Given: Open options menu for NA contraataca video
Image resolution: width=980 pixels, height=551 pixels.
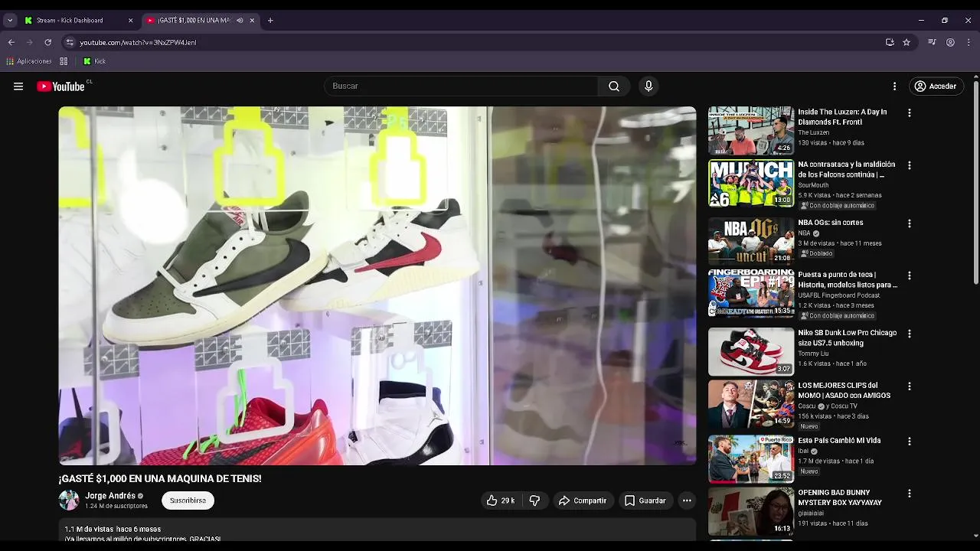Looking at the screenshot, I should 910,165.
